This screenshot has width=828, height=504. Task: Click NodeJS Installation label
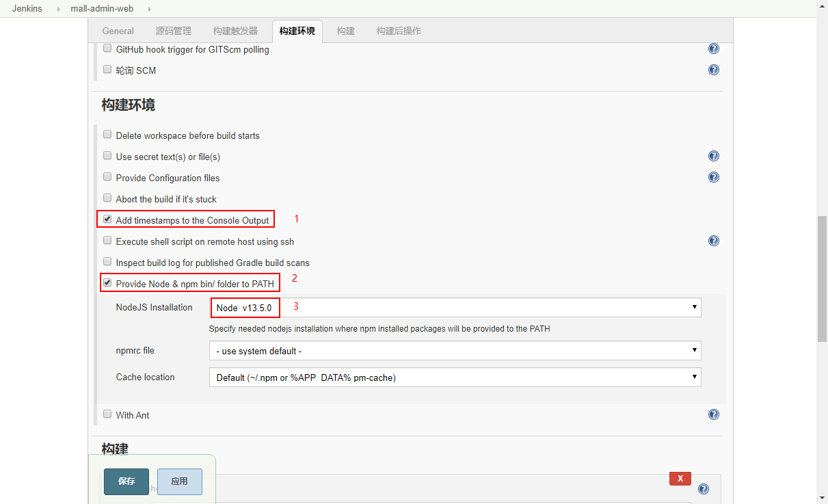pyautogui.click(x=155, y=308)
